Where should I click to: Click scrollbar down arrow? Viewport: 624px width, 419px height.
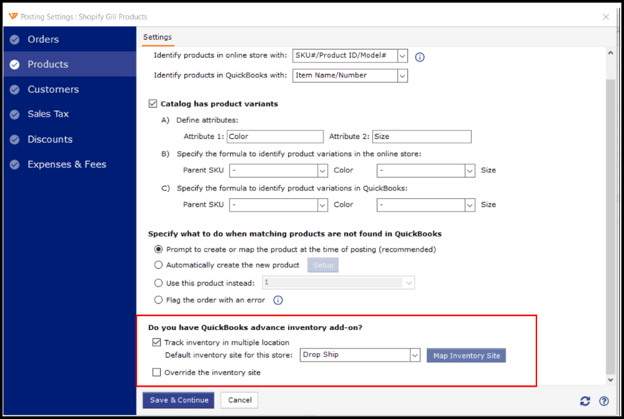point(610,380)
